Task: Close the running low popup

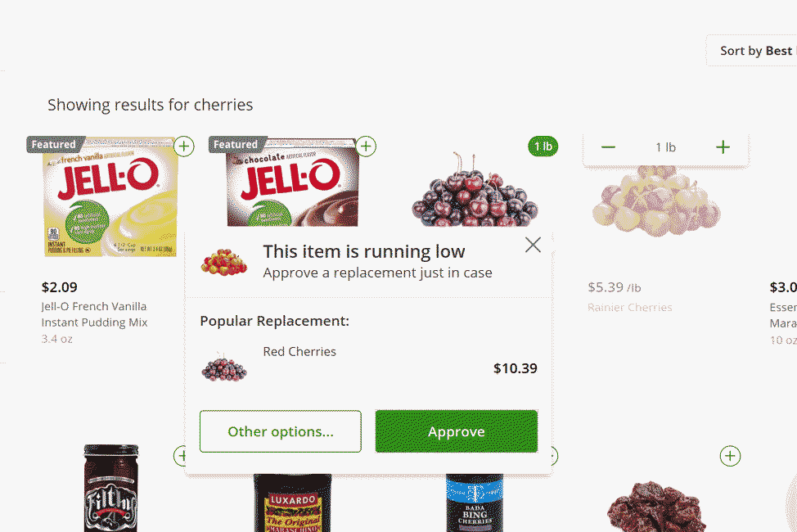Action: (533, 245)
